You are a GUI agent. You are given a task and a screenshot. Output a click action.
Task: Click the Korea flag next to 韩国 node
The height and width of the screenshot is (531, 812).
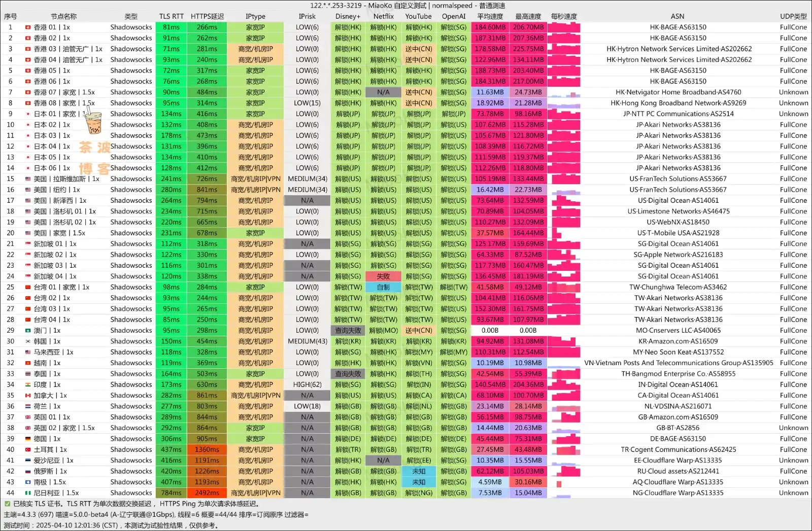(x=27, y=341)
